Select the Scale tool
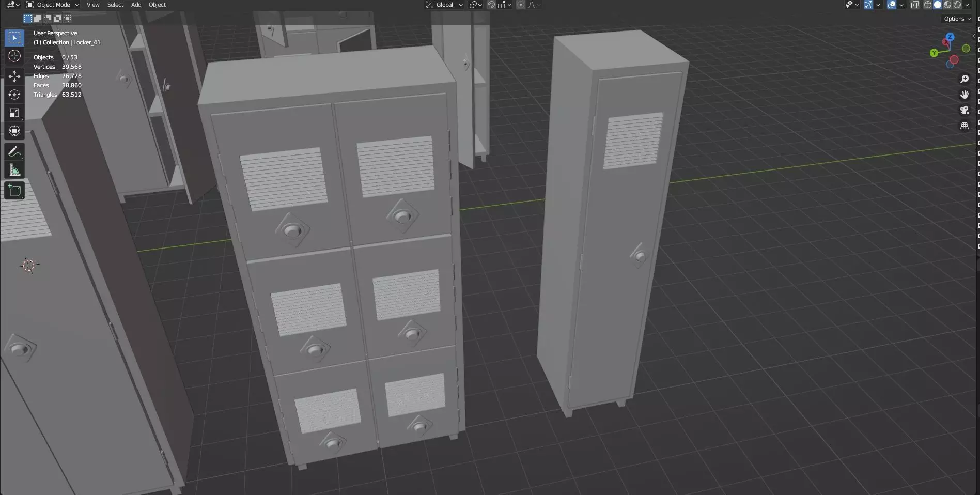980x495 pixels. [x=14, y=113]
